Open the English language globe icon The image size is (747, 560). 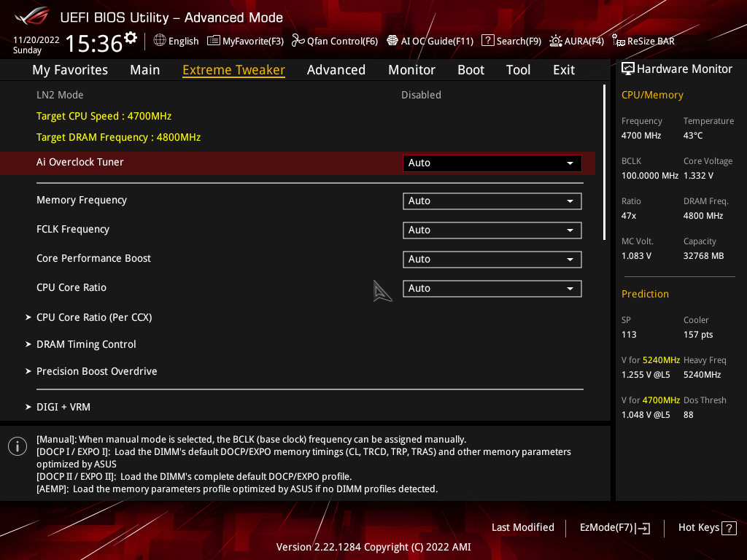(160, 41)
